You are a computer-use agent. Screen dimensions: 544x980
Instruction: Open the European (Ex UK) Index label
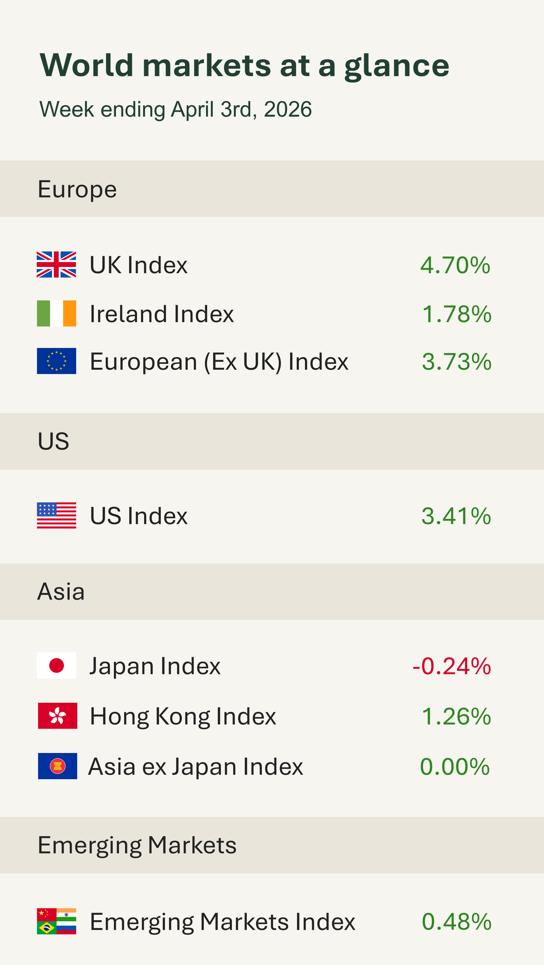[x=219, y=362]
